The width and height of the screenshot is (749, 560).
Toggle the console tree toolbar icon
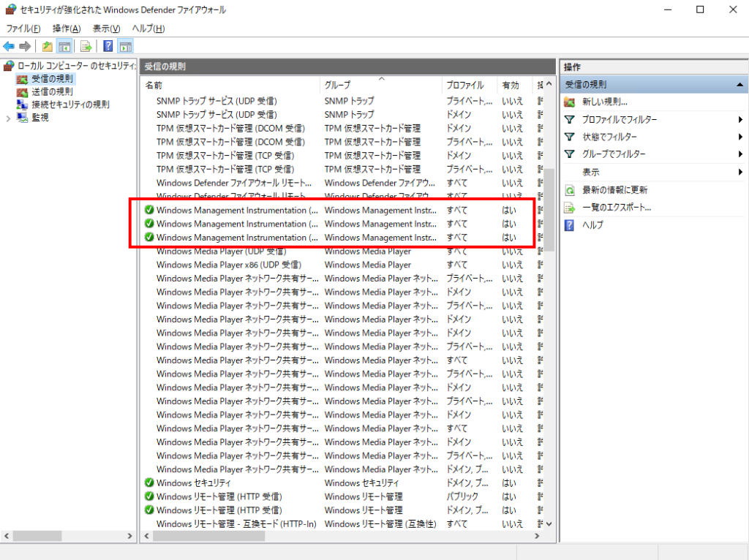pos(64,46)
